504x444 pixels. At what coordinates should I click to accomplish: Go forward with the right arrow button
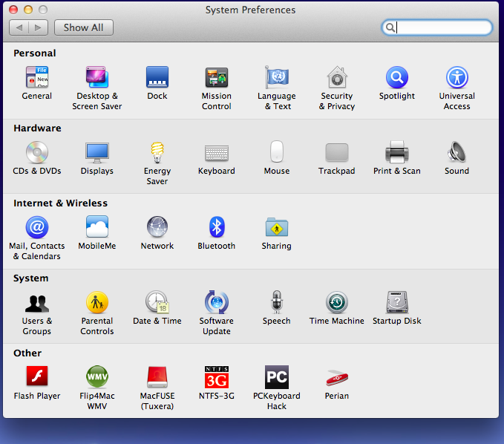[x=39, y=27]
